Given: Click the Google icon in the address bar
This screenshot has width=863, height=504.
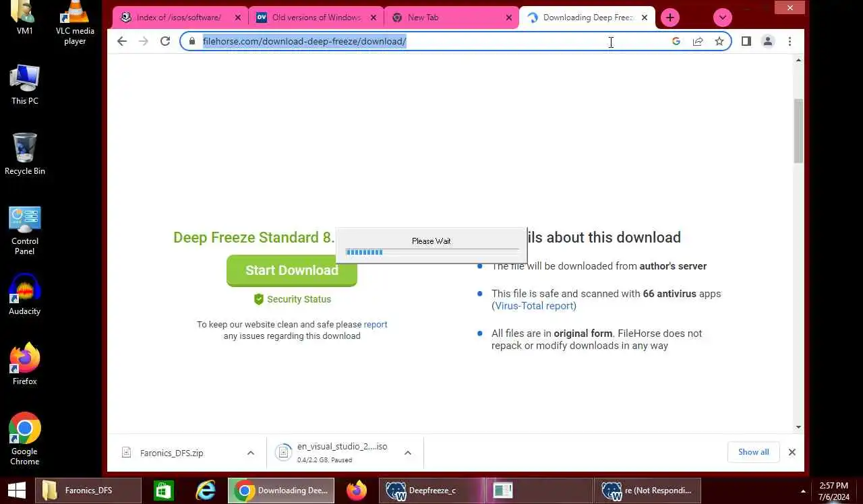Looking at the screenshot, I should pyautogui.click(x=676, y=41).
